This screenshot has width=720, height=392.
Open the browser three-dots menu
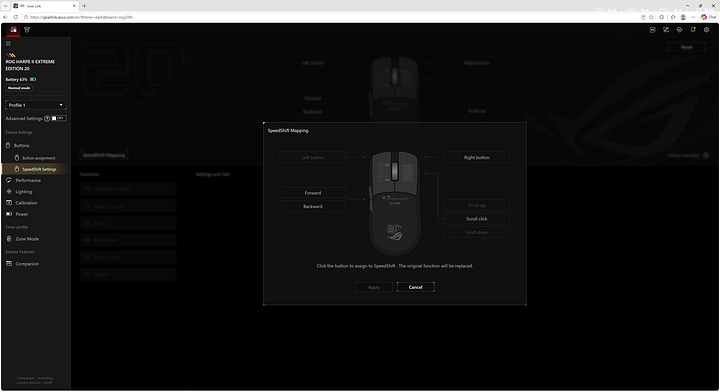click(x=693, y=17)
